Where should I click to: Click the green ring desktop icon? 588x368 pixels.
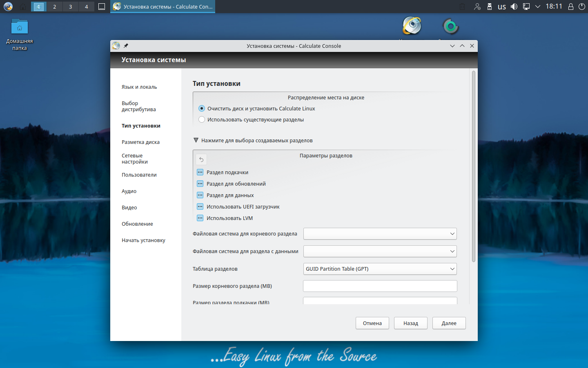click(451, 27)
